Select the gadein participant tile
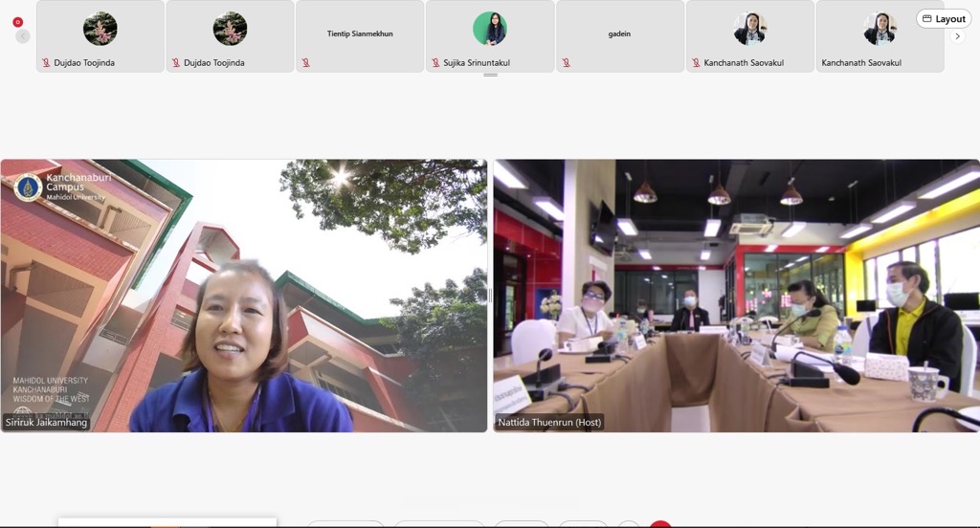The height and width of the screenshot is (528, 980). point(619,35)
